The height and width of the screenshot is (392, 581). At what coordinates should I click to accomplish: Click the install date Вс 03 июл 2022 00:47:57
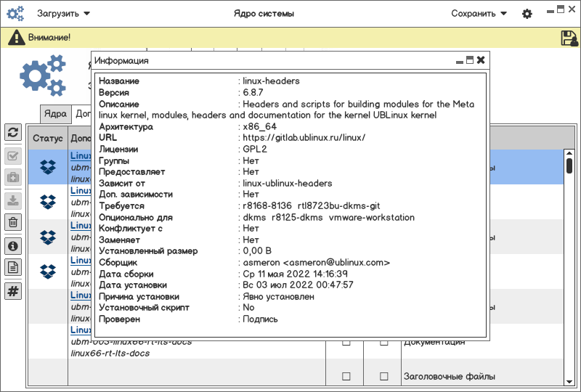(298, 285)
